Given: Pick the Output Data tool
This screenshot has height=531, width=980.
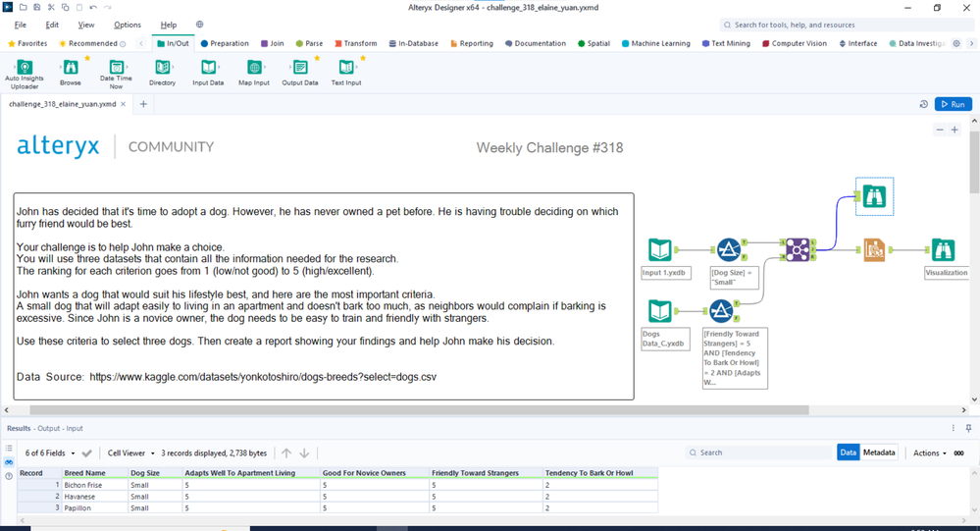Looking at the screenshot, I should pyautogui.click(x=300, y=67).
